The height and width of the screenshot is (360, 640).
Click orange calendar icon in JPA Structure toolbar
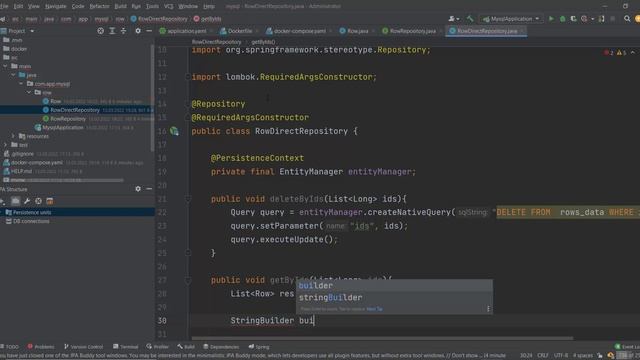[x=50, y=201]
